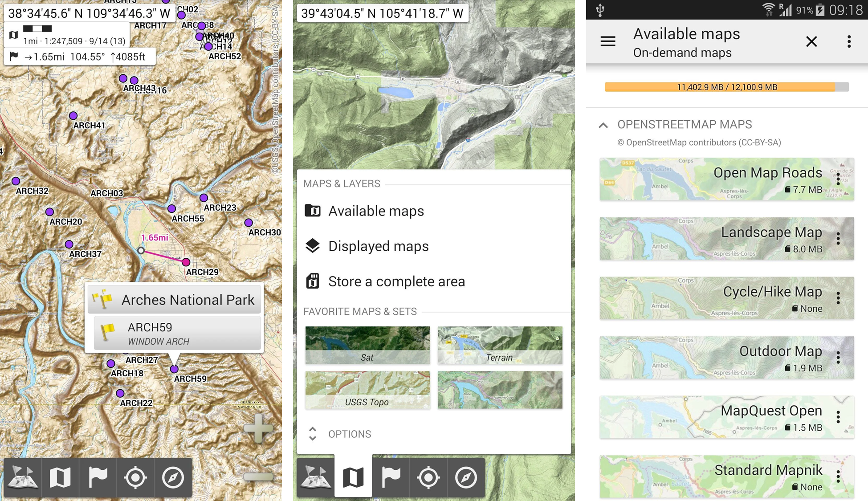This screenshot has height=501, width=868.
Task: Open overflow menu in Available maps header
Action: point(849,41)
